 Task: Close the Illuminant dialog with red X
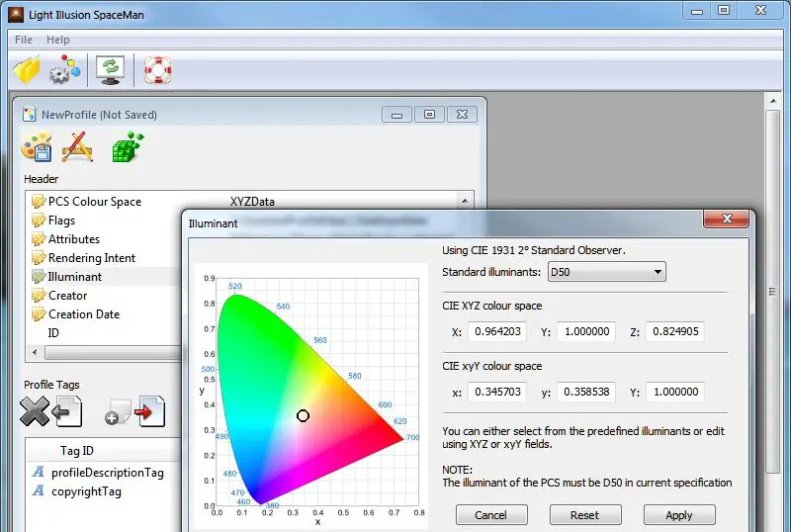(x=727, y=219)
